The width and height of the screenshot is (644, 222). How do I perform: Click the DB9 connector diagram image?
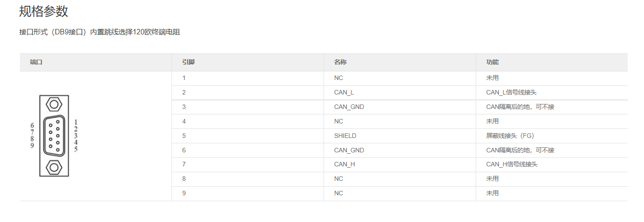54,136
